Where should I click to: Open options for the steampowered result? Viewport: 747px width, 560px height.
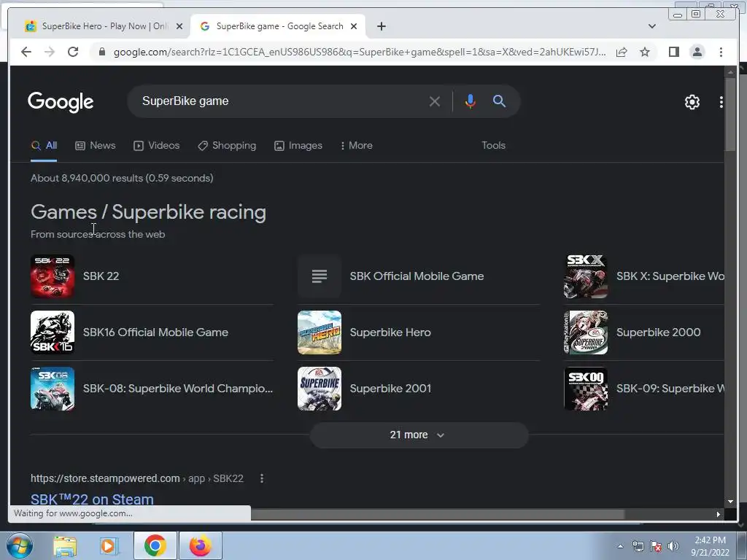262,478
